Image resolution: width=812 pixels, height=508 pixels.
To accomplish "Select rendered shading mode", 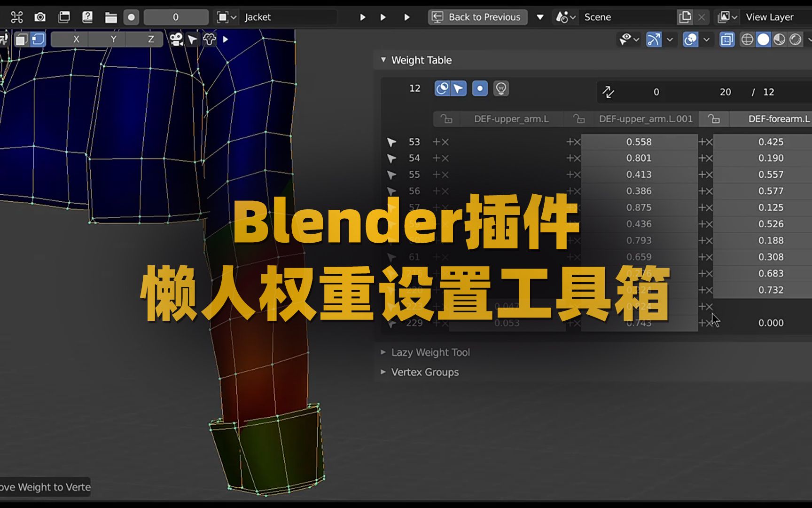I will (x=796, y=40).
